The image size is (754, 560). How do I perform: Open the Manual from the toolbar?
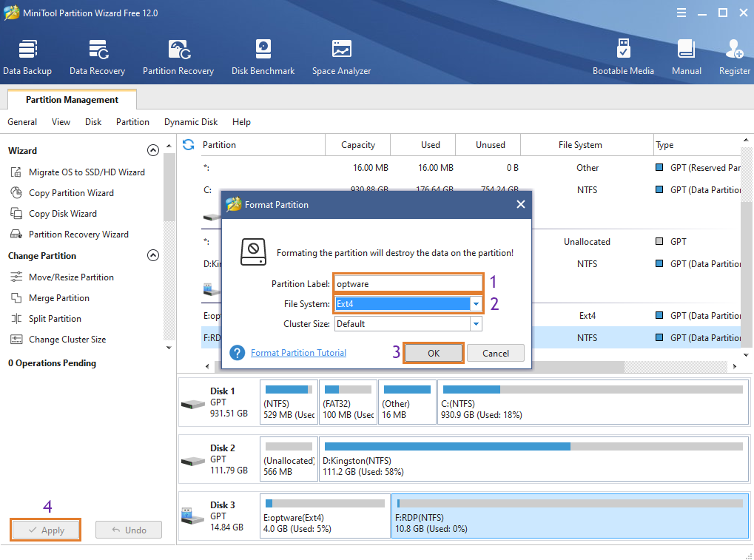point(686,57)
